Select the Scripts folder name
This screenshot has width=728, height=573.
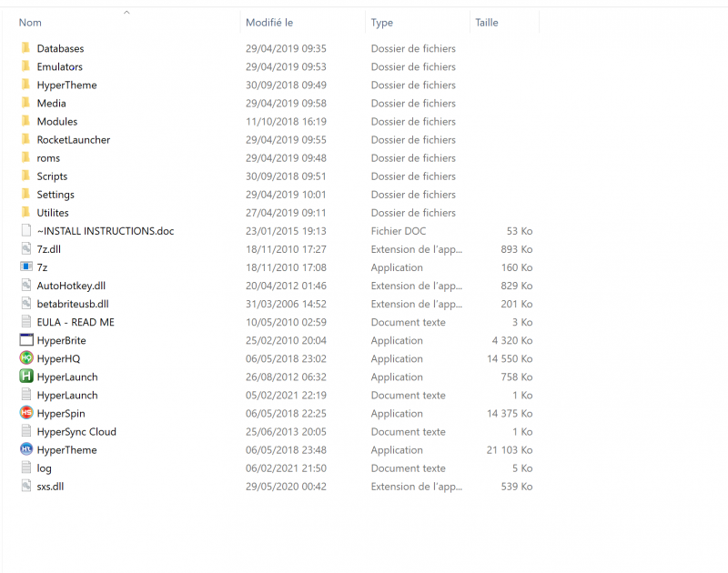click(52, 176)
